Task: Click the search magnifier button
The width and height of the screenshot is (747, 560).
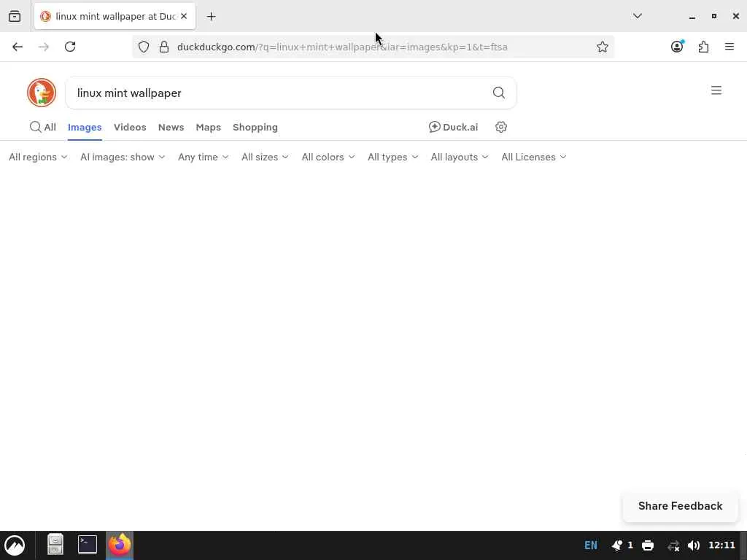Action: pyautogui.click(x=499, y=93)
